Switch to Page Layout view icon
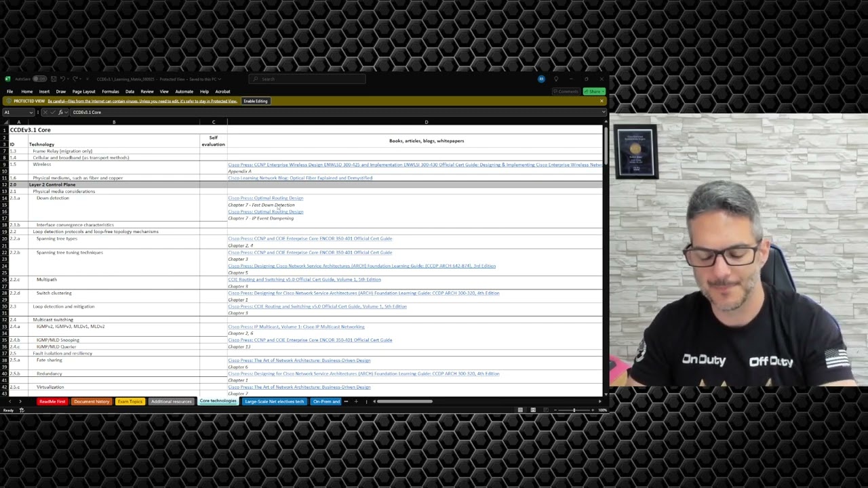This screenshot has width=868, height=488. 533,410
